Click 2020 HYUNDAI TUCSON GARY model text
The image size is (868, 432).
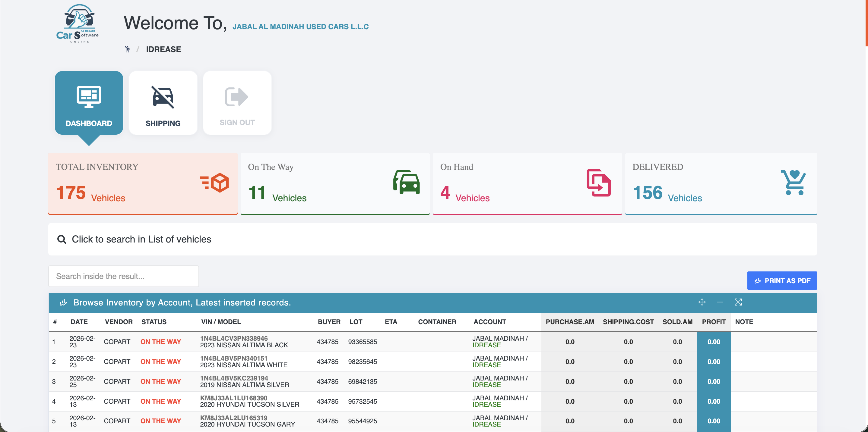coord(248,424)
